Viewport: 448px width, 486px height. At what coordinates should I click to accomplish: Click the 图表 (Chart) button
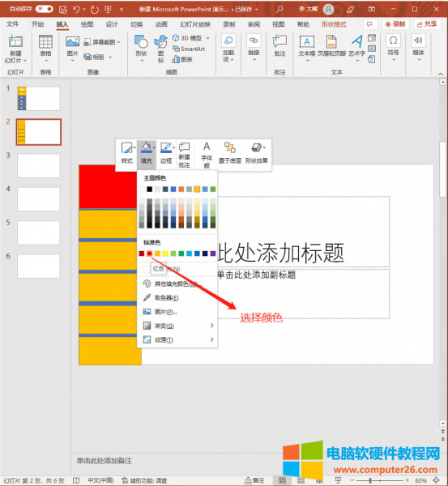182,59
